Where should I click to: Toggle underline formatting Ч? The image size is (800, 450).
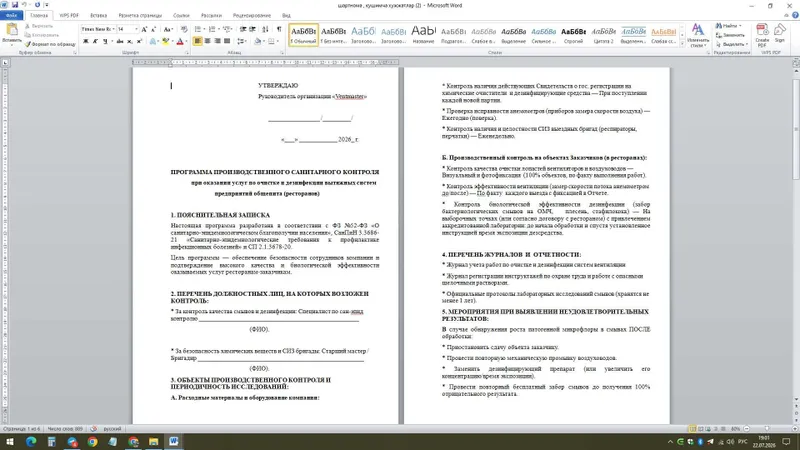(x=105, y=41)
